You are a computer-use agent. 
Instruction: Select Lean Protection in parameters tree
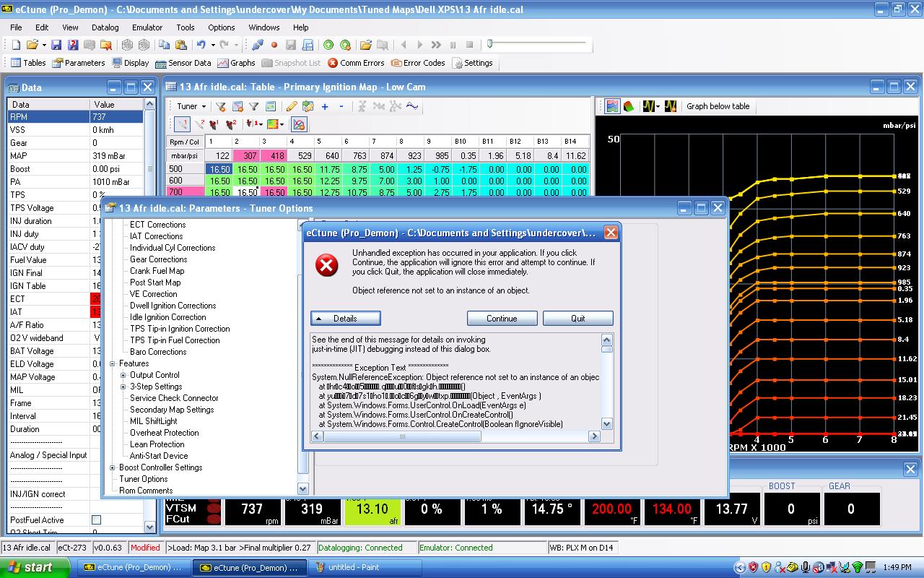(x=157, y=444)
